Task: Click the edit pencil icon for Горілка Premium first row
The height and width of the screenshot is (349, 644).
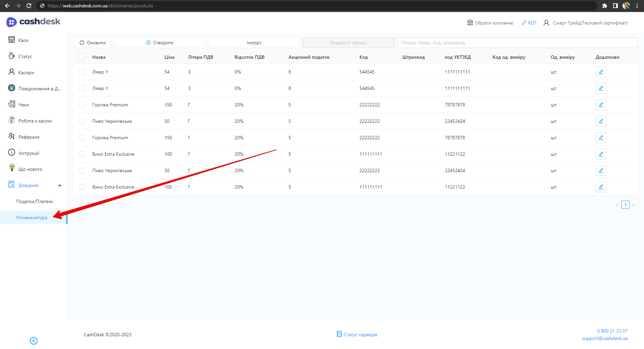Action: click(601, 105)
